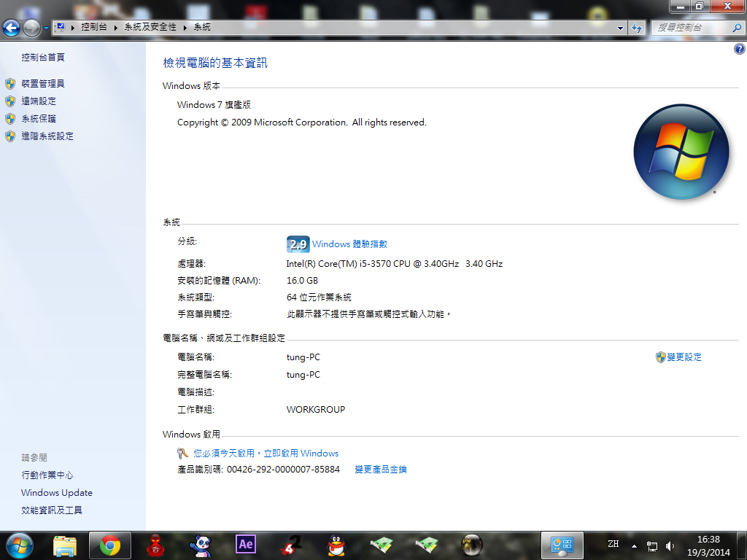Select 系統及安全性 in the address breadcrumb
This screenshot has width=747, height=560.
[150, 27]
